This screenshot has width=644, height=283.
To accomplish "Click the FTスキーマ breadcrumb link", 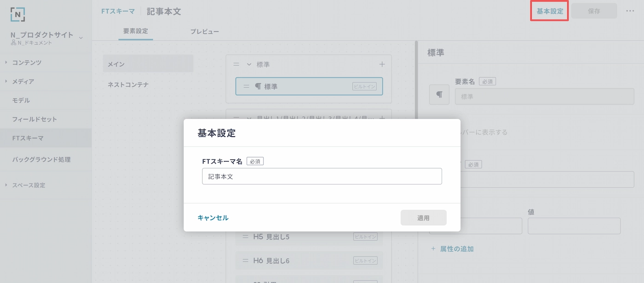I will tap(118, 11).
